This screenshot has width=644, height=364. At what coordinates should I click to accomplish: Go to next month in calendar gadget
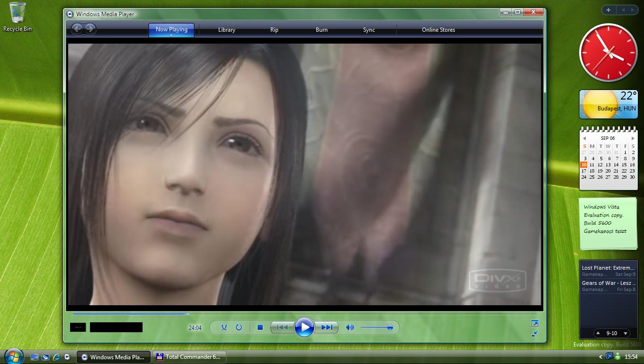tap(633, 138)
